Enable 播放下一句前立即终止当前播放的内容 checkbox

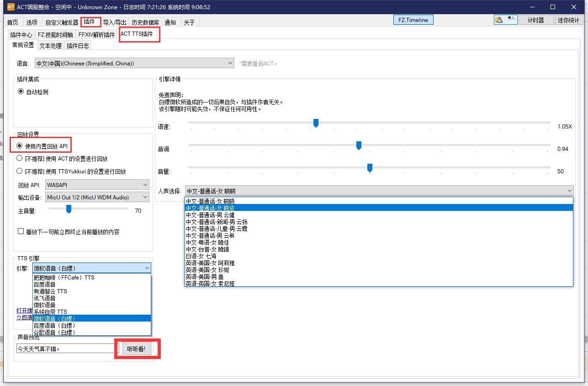click(x=21, y=231)
